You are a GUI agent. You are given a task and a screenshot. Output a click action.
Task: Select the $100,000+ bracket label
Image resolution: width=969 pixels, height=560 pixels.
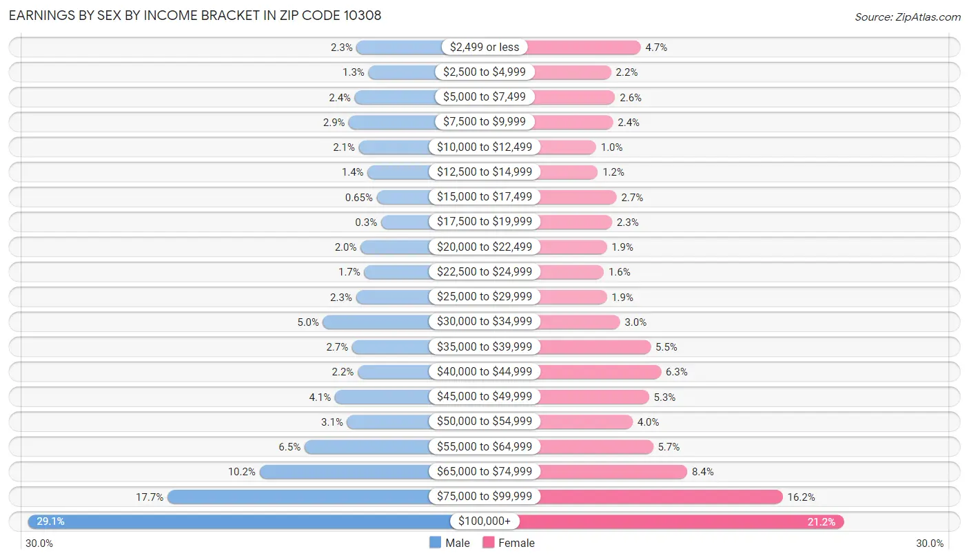click(484, 521)
